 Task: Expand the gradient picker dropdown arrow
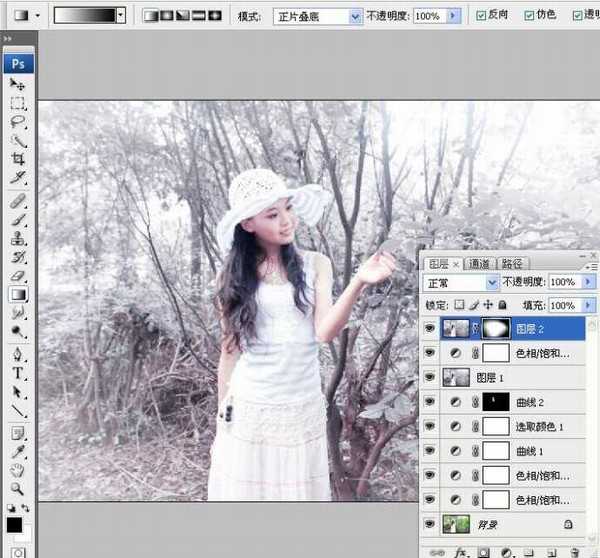(121, 16)
